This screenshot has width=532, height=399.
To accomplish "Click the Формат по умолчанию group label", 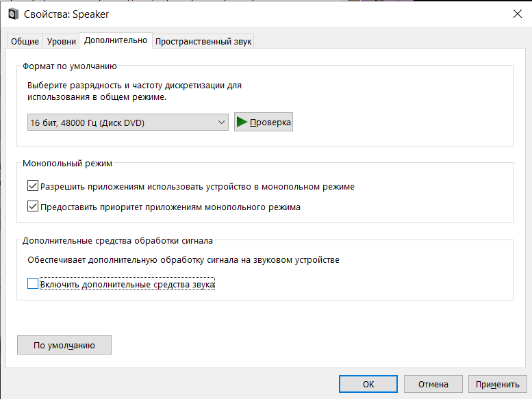I will tap(70, 66).
